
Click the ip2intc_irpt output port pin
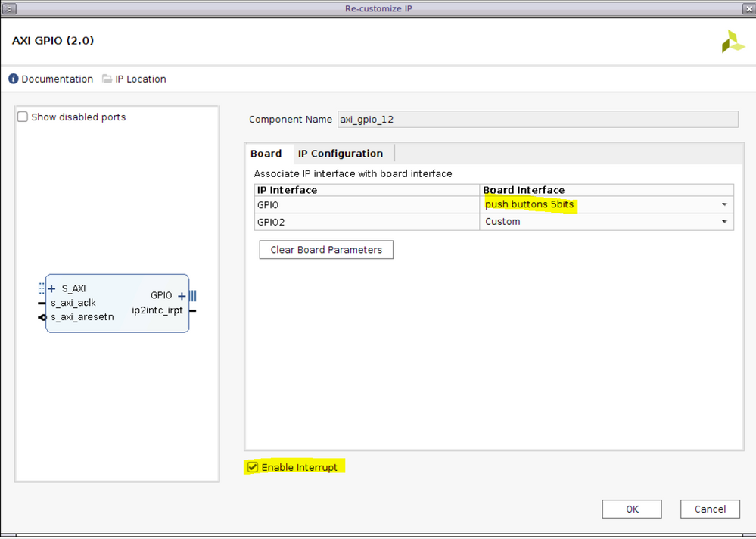[x=193, y=310]
